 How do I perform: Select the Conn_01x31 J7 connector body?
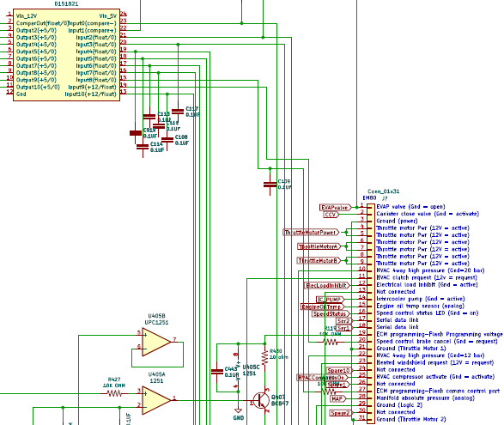click(x=371, y=313)
